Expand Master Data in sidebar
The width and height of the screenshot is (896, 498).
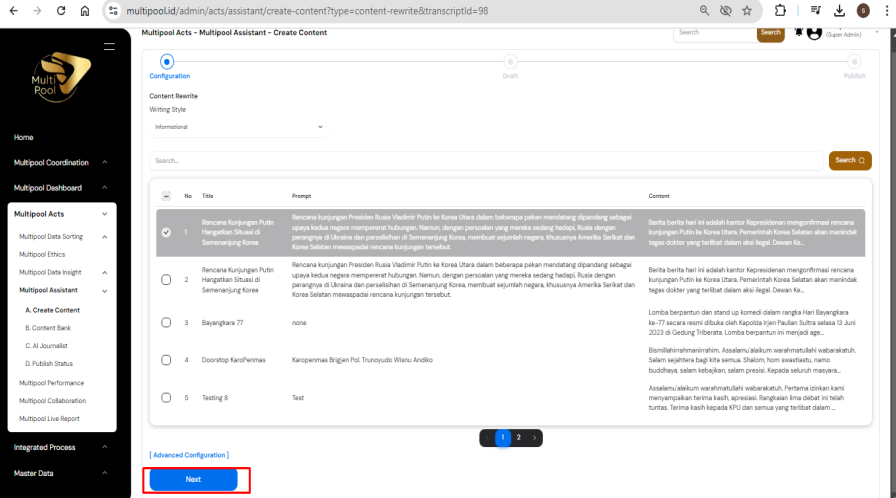[x=105, y=473]
